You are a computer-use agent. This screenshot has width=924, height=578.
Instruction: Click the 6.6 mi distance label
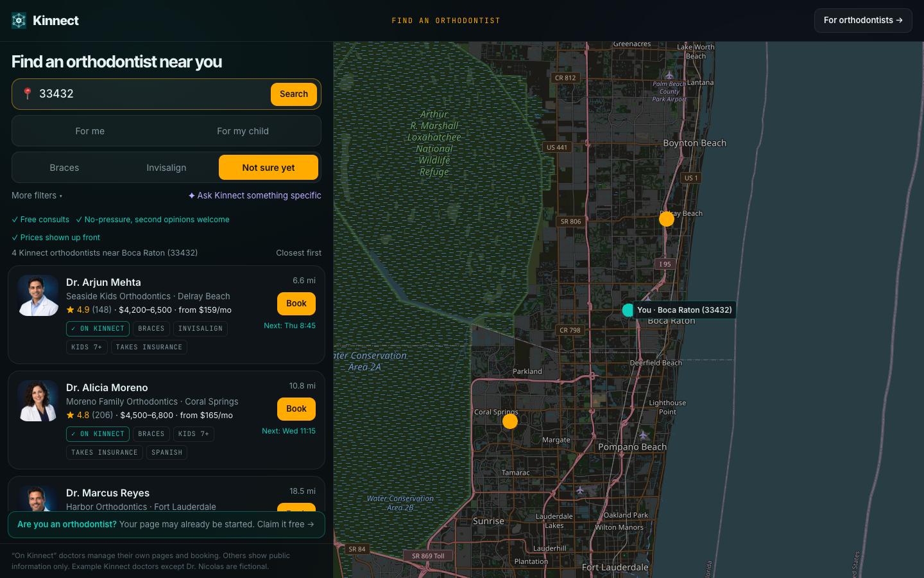coord(304,281)
